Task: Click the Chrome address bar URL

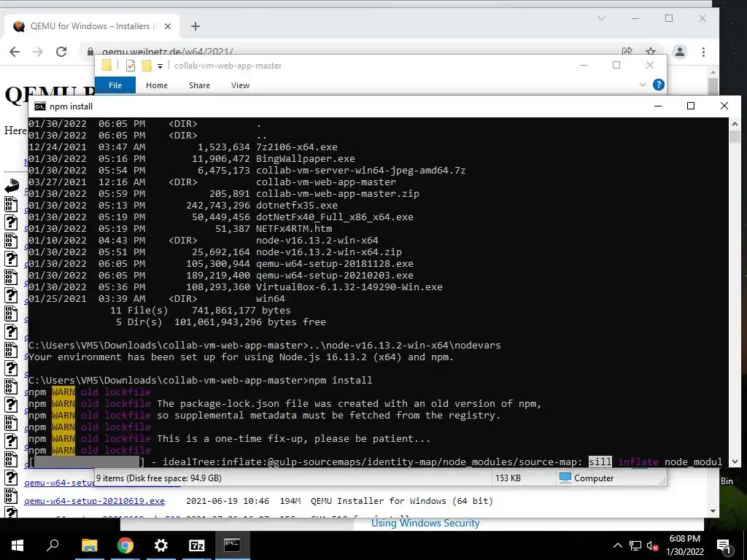Action: (x=168, y=52)
